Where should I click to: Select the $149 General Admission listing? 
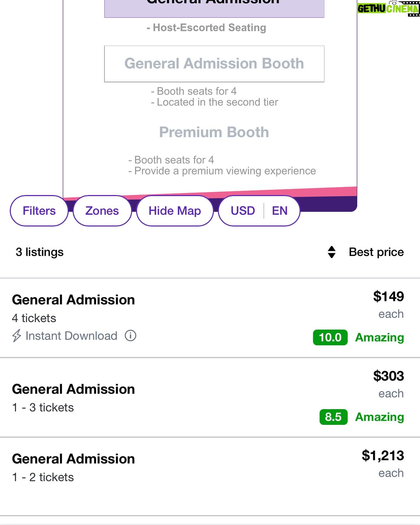pyautogui.click(x=210, y=318)
